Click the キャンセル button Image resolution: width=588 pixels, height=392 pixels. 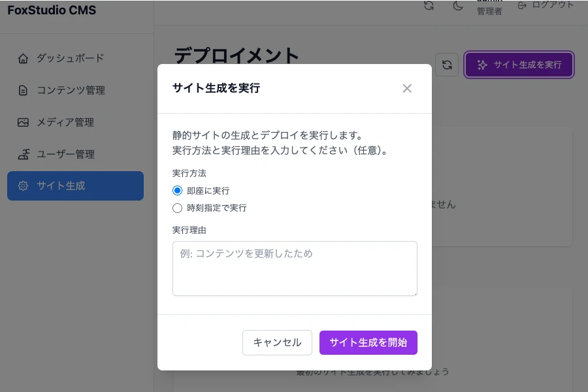coord(277,342)
